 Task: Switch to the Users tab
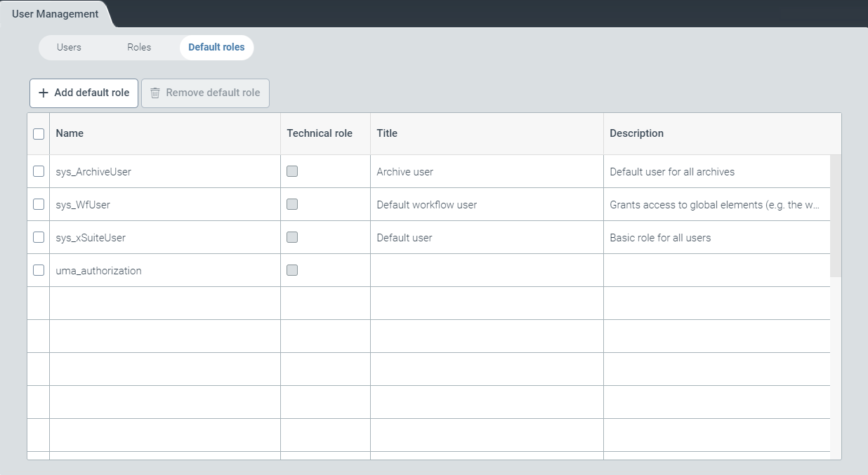coord(69,48)
